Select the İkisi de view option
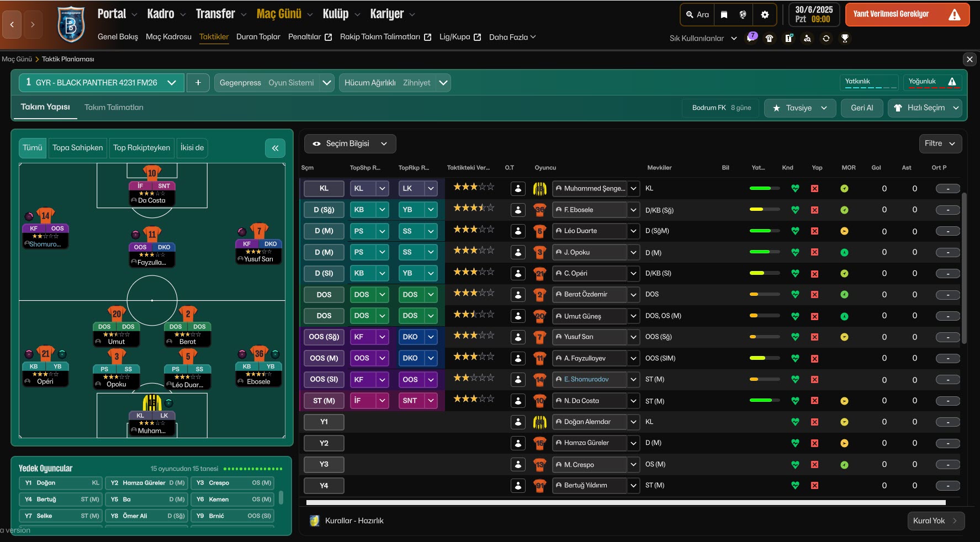980x542 pixels. point(192,148)
